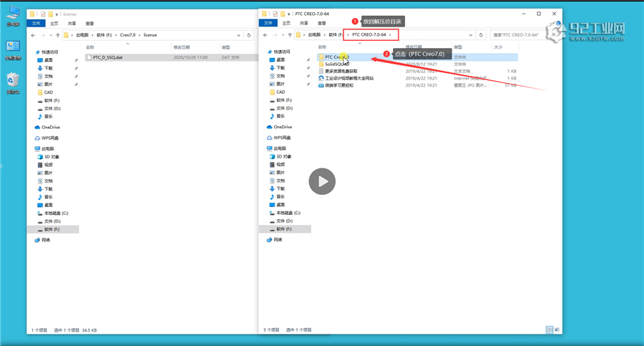Image resolution: width=644 pixels, height=346 pixels.
Task: Open WPS网盘 in the right window sidebar
Action: click(279, 138)
